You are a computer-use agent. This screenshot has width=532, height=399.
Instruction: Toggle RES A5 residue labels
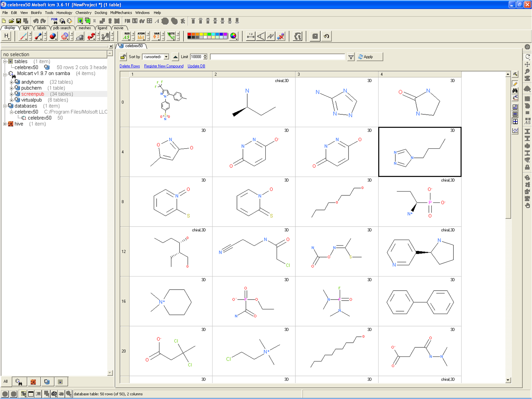[126, 36]
